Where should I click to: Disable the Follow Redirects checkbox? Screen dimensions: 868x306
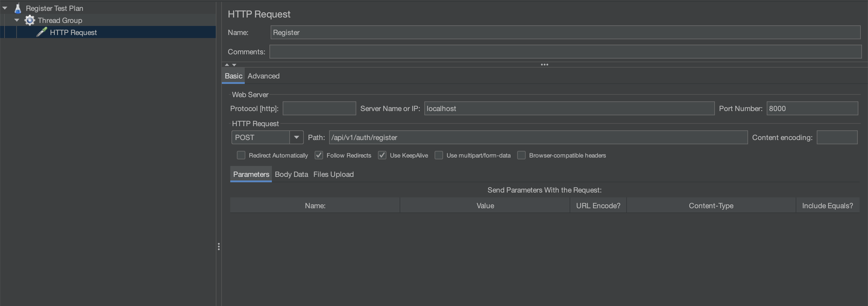[x=319, y=155]
